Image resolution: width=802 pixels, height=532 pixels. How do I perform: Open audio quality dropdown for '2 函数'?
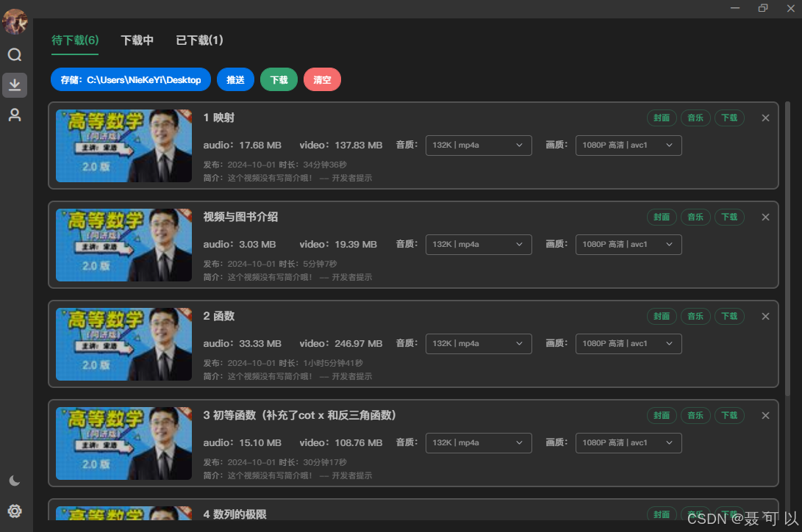point(479,343)
